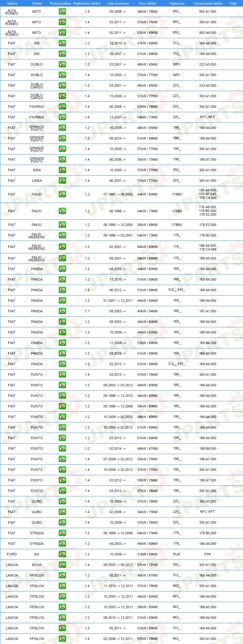Screen dimensions: 243x644
Task: Click the 40kW / 54KM power cell
Action: click(x=148, y=311)
